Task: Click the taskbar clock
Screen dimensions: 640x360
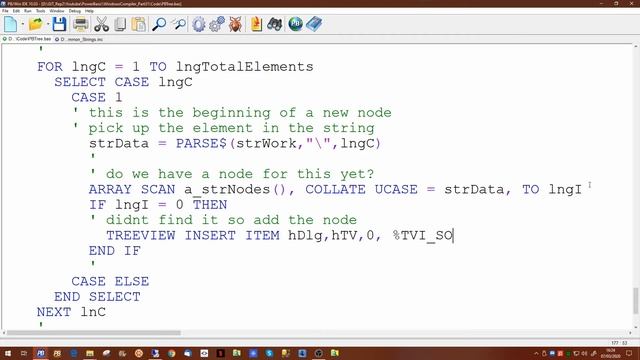Action: 611,353
